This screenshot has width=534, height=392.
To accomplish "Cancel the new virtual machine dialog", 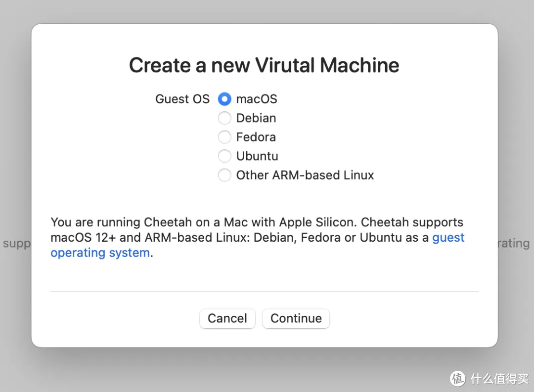I will click(x=227, y=319).
